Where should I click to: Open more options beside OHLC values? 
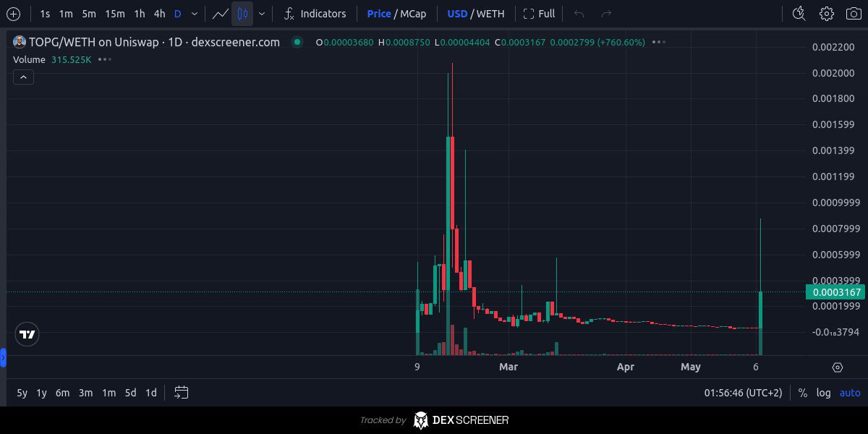click(658, 42)
